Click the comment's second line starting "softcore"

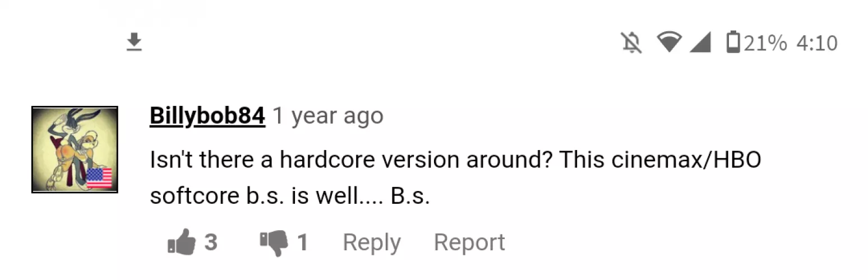(289, 197)
